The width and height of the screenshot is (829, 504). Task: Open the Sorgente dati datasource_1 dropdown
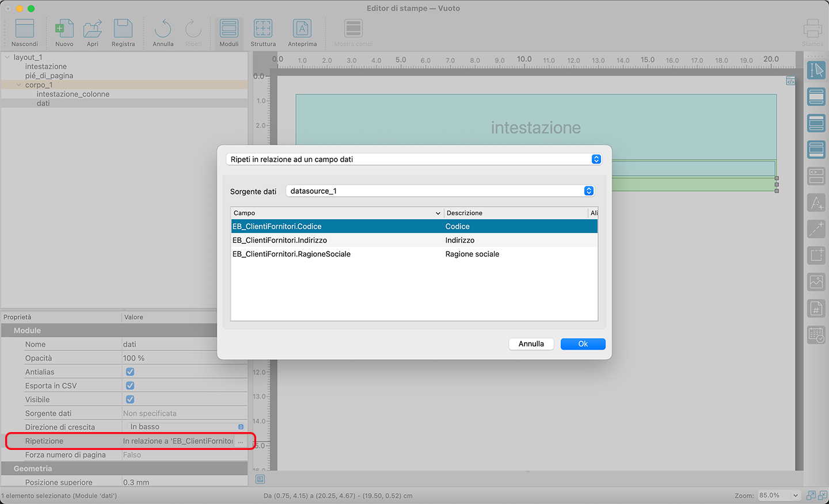[x=440, y=191]
